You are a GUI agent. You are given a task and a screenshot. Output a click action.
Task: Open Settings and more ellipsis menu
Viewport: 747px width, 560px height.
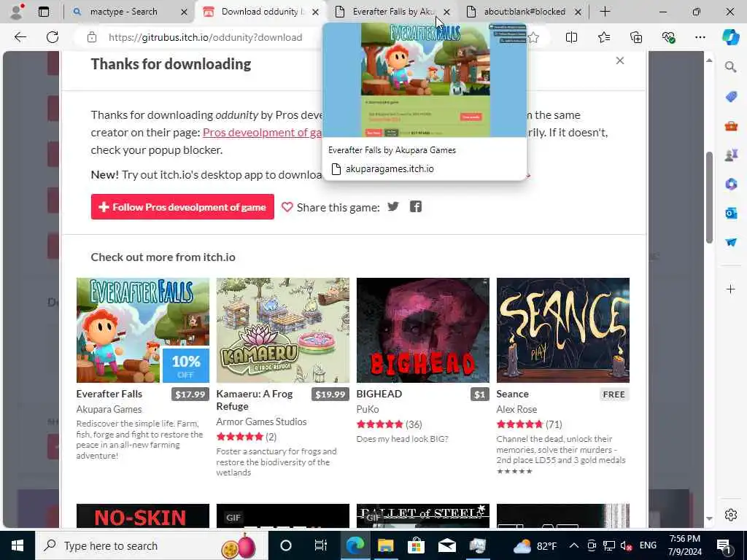[700, 37]
